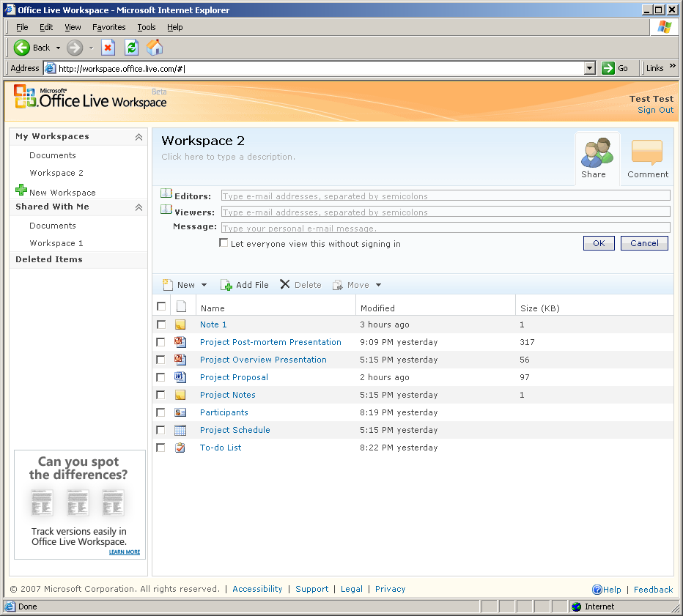Open the Comment speech bubble icon
Screen dimensions: 683x616
click(647, 152)
